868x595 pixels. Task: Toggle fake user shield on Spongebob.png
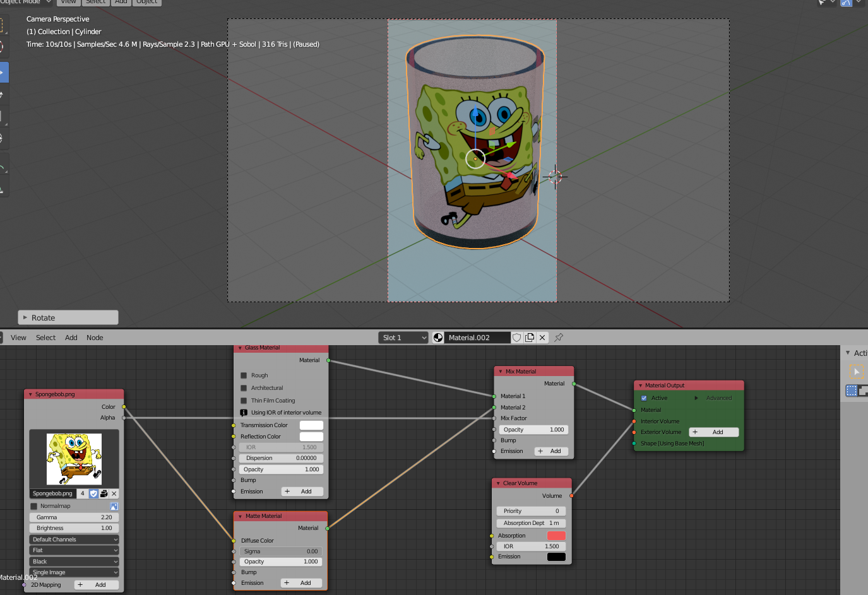point(93,493)
